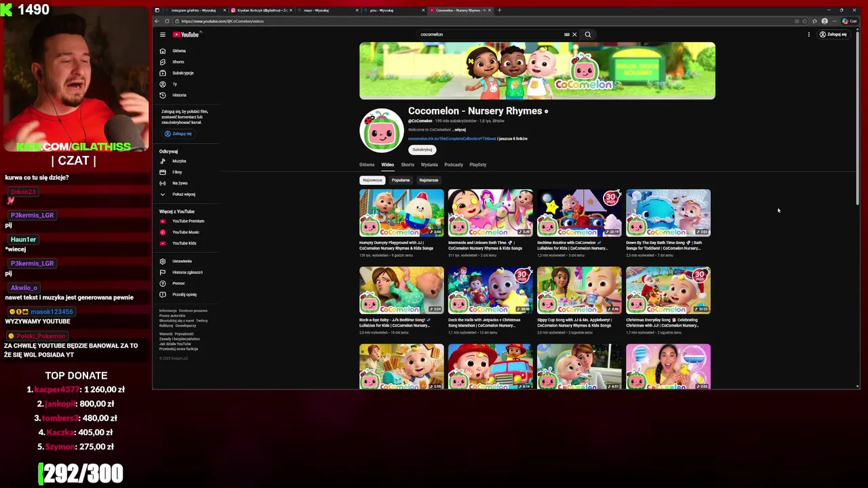Open Na żywo live section

[x=180, y=183]
